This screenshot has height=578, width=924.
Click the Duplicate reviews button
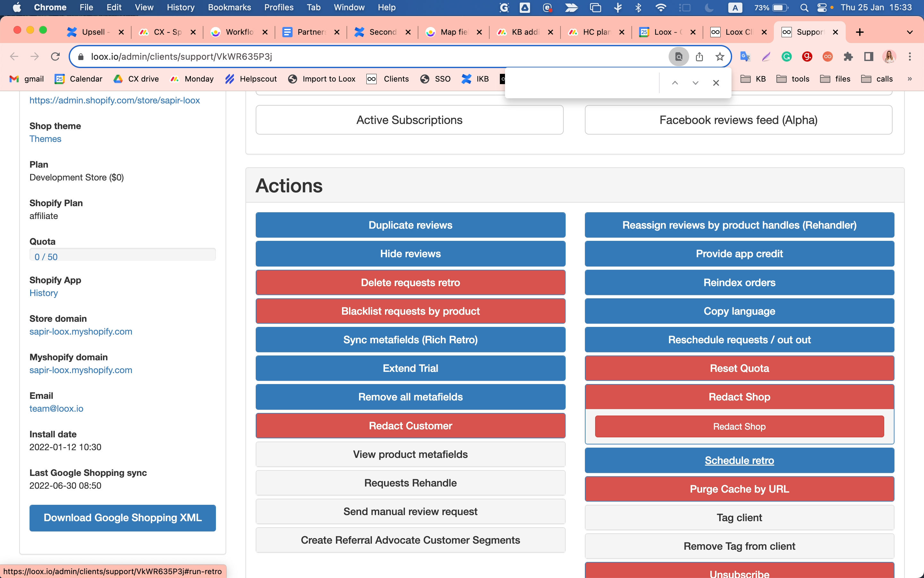[x=410, y=225]
